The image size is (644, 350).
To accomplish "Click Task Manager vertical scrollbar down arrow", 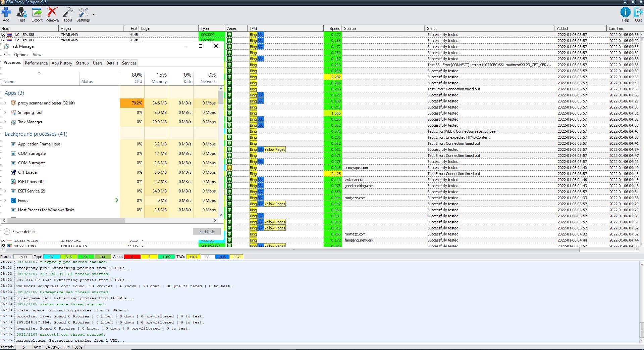I will pos(221,215).
